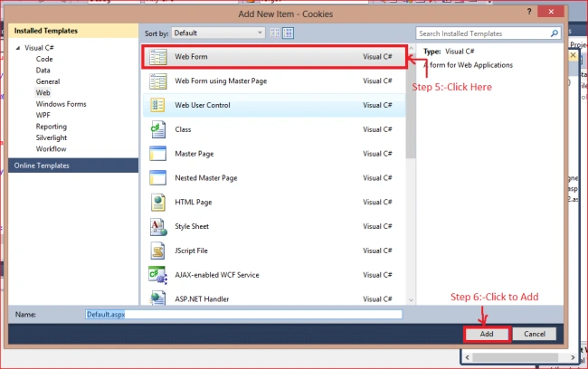Select the Silverlight category
The image size is (588, 369).
52,137
